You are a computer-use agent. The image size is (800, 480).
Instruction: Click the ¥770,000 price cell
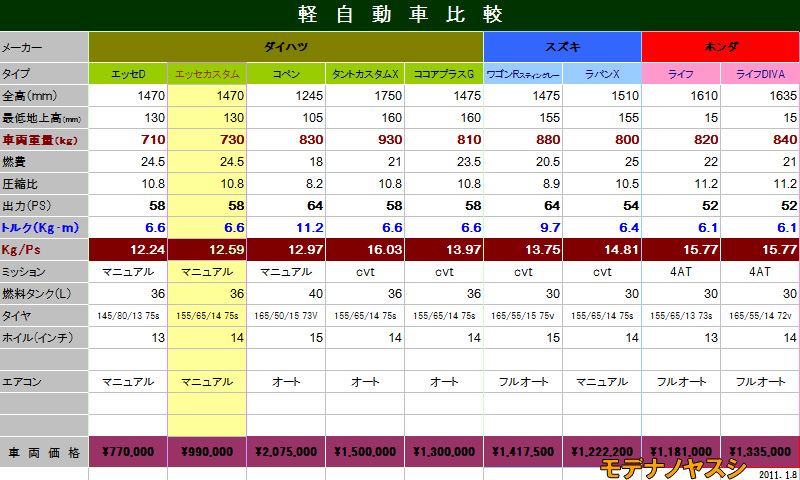[128, 452]
